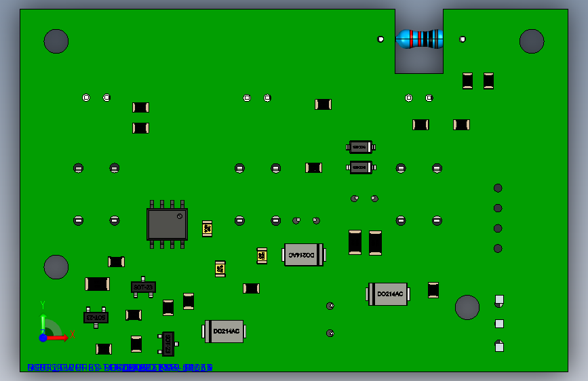Pick the DO214AC diode with mirrored label

pyautogui.click(x=304, y=255)
